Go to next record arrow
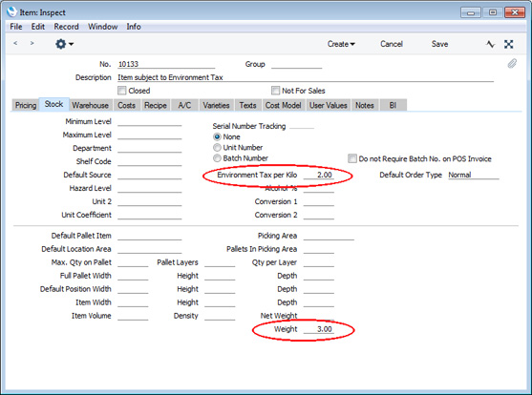The image size is (532, 395). pos(32,43)
